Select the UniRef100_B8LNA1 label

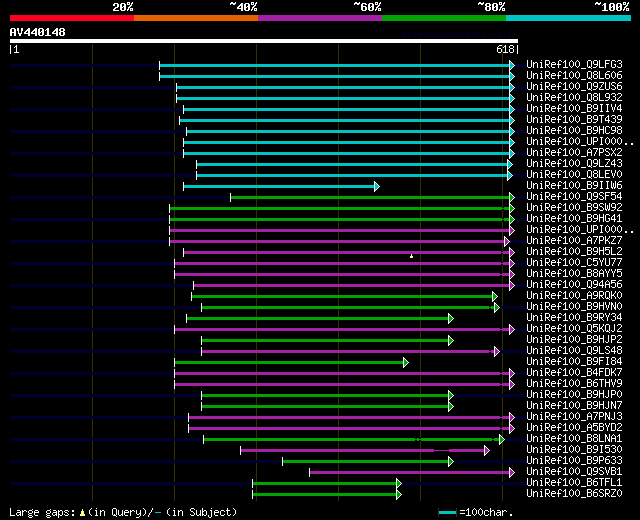pos(574,439)
